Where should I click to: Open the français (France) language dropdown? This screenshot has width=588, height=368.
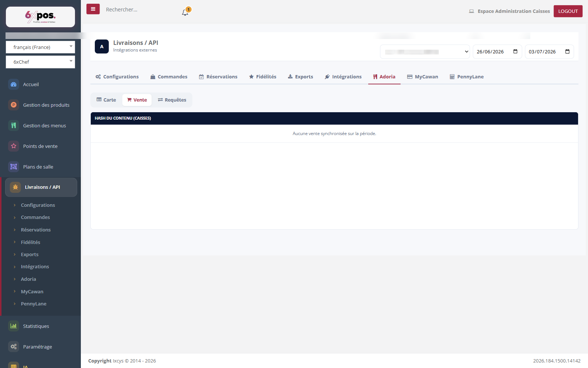pos(40,47)
